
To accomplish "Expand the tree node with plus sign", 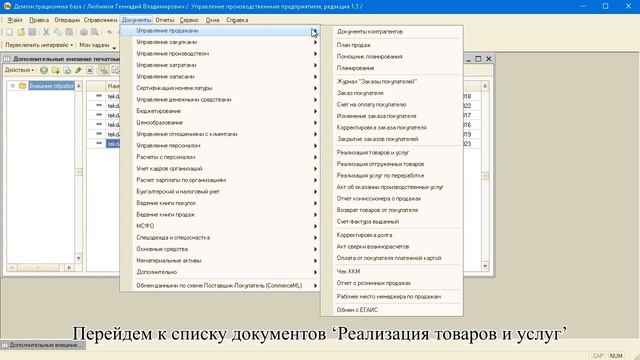I will [12, 86].
